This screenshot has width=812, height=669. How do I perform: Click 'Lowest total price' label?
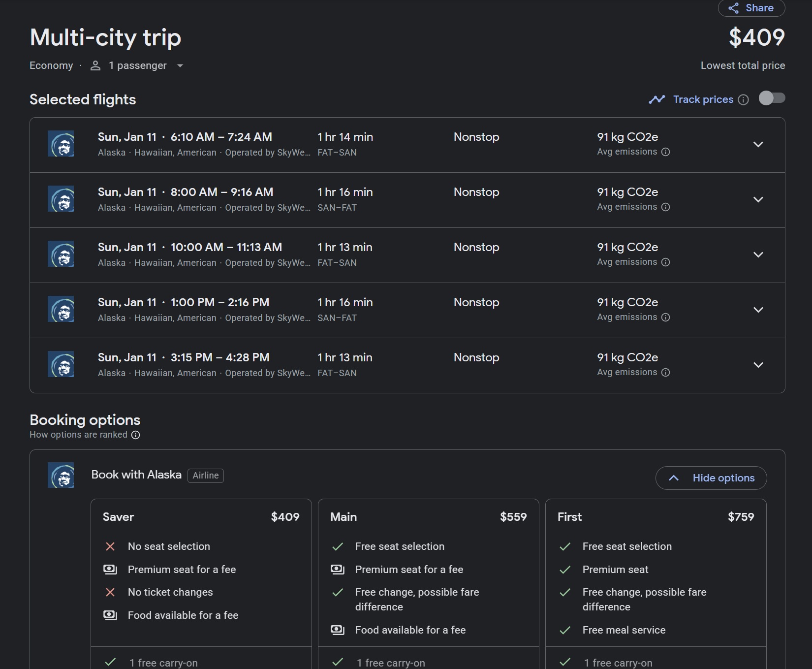743,65
